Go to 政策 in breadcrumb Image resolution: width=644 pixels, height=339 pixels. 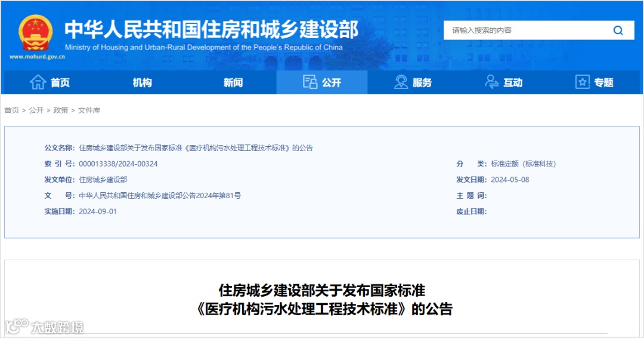click(61, 110)
